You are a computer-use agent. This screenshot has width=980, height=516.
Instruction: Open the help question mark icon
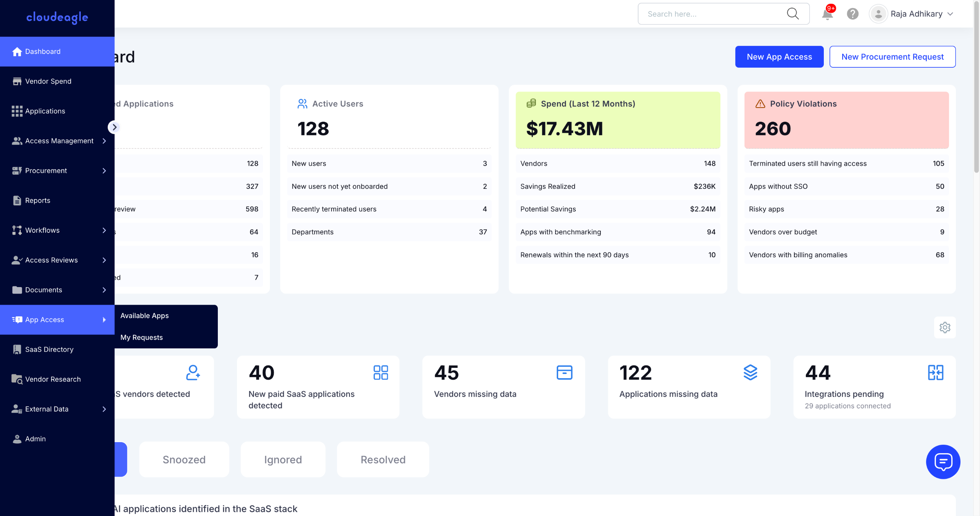coord(853,14)
